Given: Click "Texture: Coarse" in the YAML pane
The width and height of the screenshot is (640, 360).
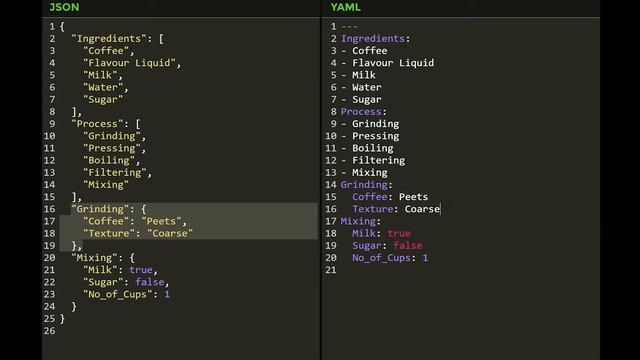Looking at the screenshot, I should pos(396,209).
